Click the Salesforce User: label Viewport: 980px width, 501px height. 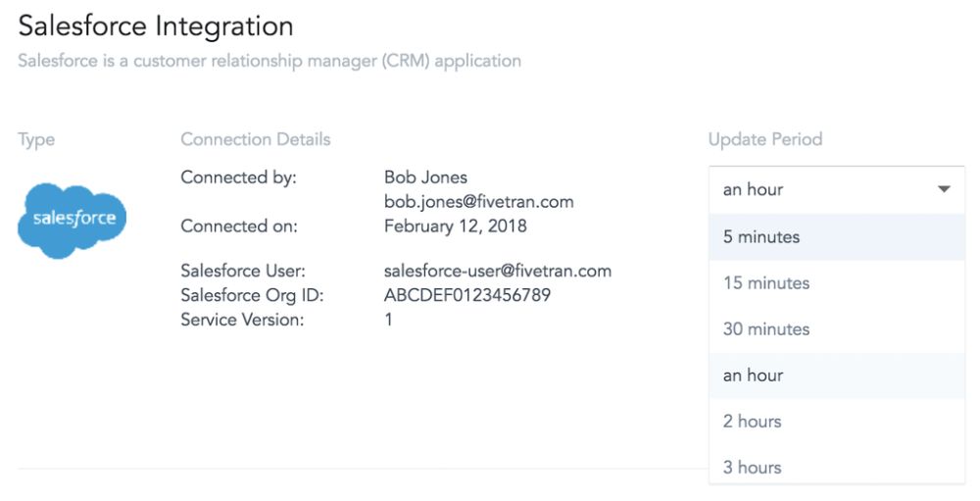point(243,271)
